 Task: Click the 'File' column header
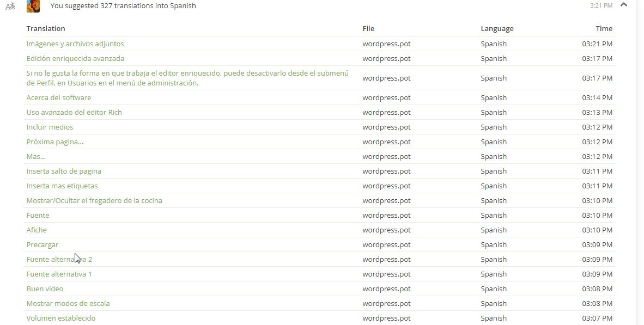point(368,29)
